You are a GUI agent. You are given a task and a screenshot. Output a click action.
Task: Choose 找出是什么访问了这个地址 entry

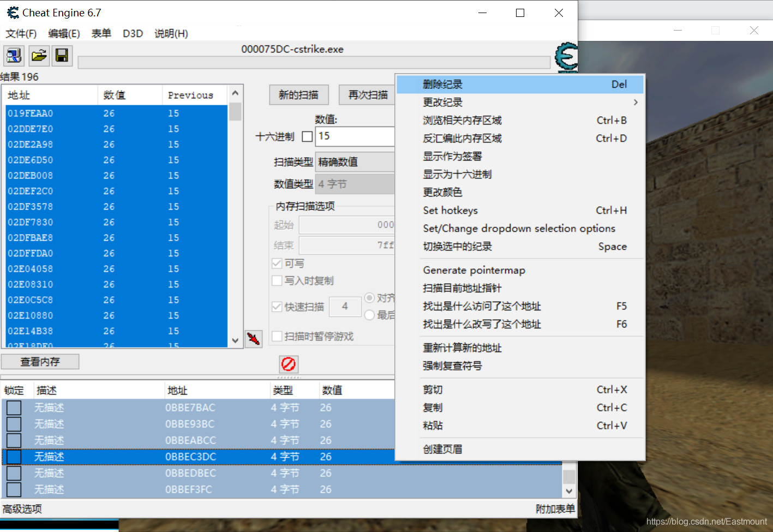(520, 306)
